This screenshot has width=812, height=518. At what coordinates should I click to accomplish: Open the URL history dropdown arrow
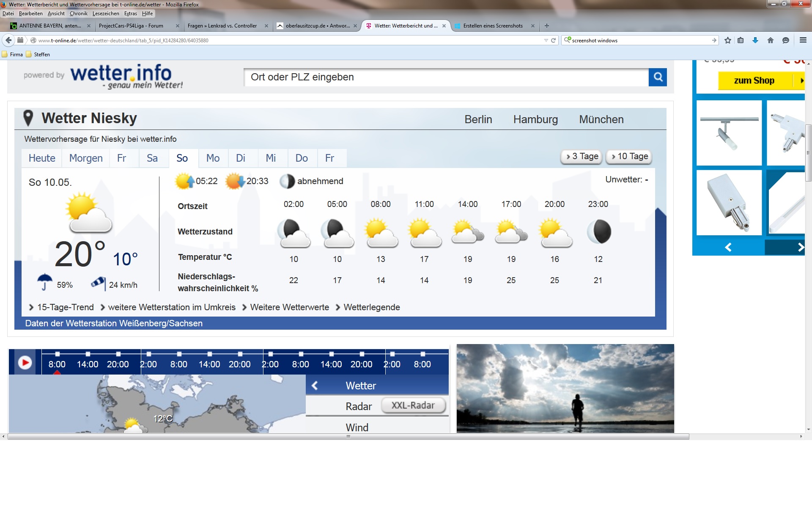click(546, 40)
